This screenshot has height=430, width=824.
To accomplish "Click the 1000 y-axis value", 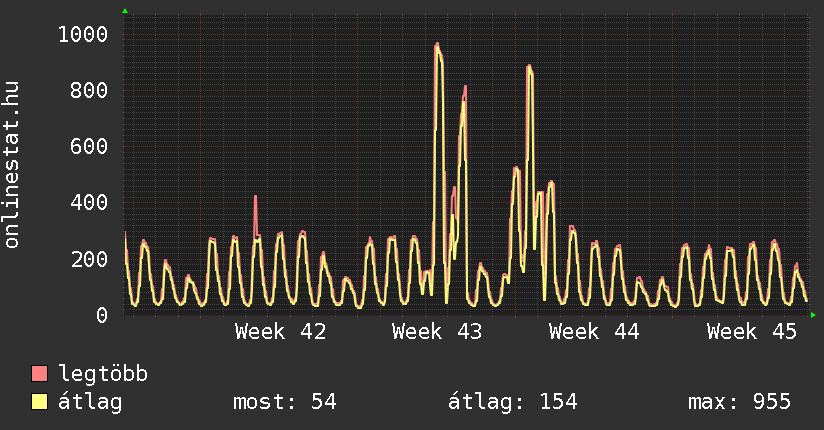I will coord(82,34).
